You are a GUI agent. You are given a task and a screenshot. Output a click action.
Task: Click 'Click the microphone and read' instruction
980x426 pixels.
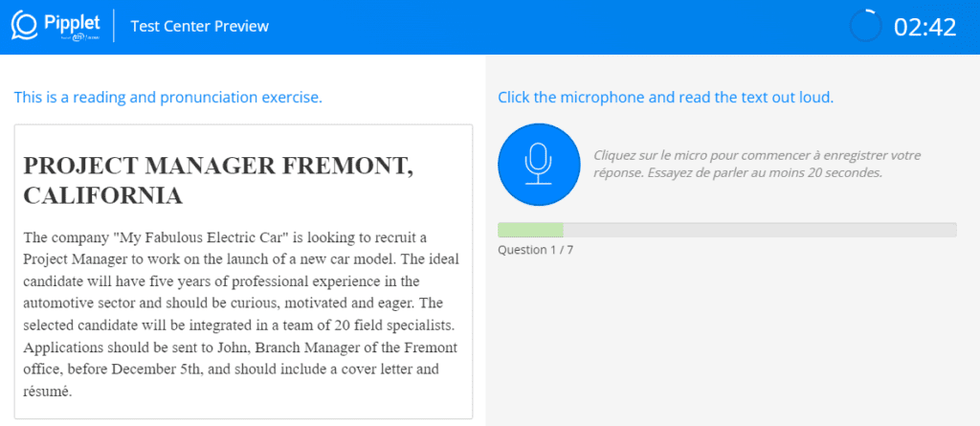point(666,98)
